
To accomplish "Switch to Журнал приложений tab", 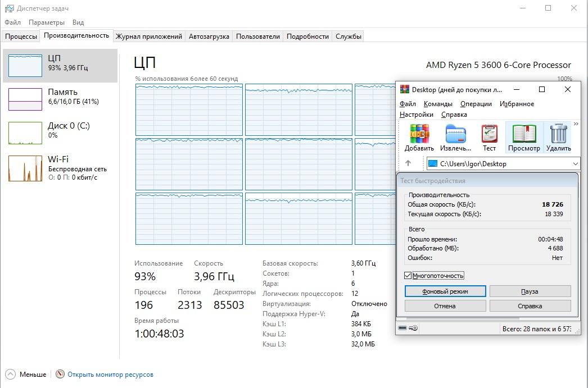I will pos(149,36).
